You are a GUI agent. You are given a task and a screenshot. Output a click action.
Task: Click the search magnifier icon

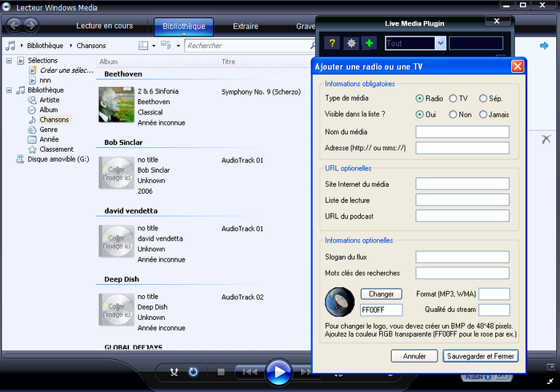(x=313, y=45)
